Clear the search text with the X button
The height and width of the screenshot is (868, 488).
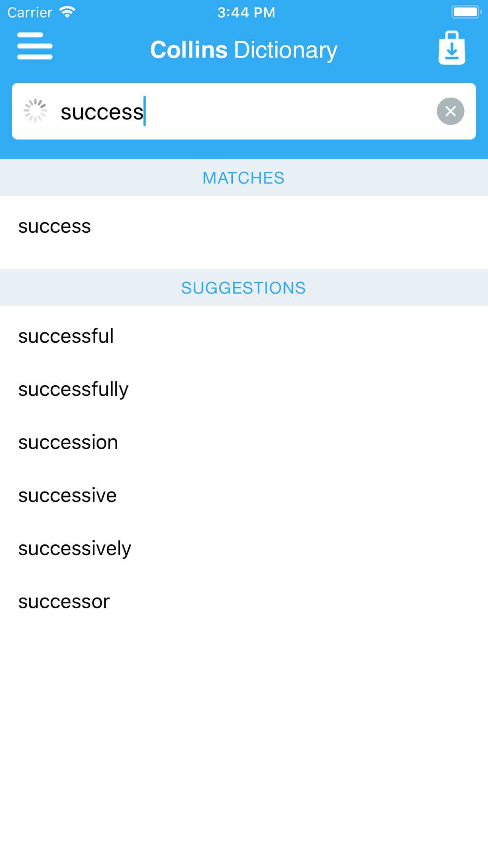click(450, 111)
